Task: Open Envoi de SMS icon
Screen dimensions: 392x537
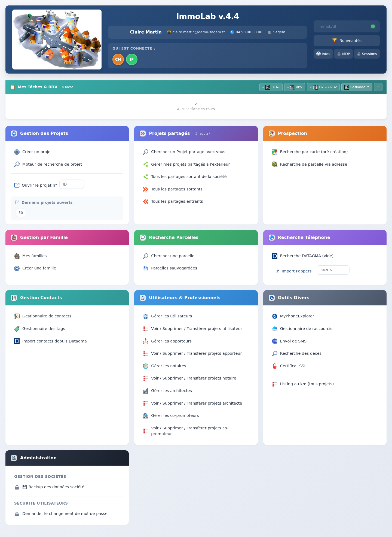Action: point(275,341)
